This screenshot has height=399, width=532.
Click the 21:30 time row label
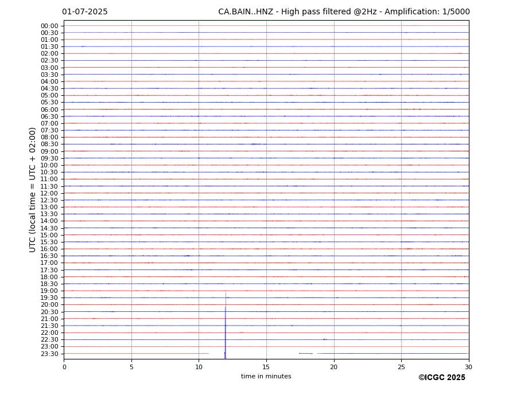pos(49,326)
